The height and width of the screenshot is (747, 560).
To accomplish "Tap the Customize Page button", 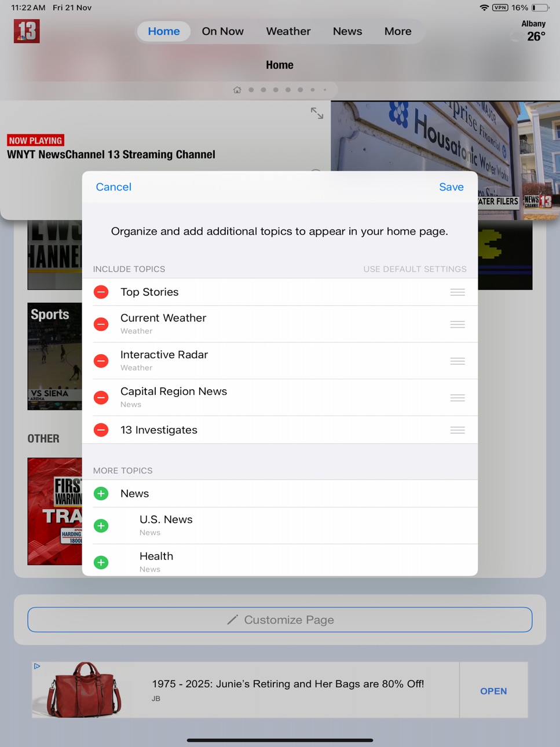I will pyautogui.click(x=280, y=620).
